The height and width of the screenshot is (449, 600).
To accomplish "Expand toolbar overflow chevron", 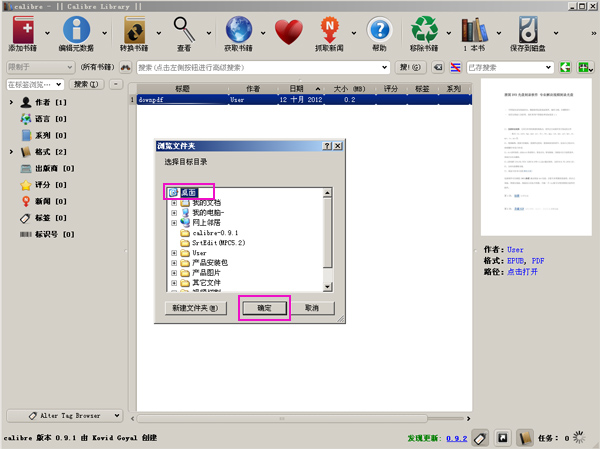I will [593, 33].
